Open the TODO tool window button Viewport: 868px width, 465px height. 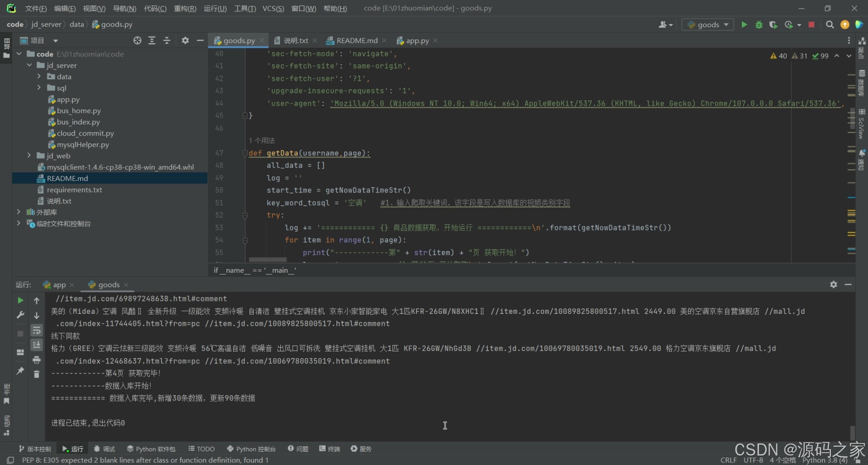click(201, 449)
